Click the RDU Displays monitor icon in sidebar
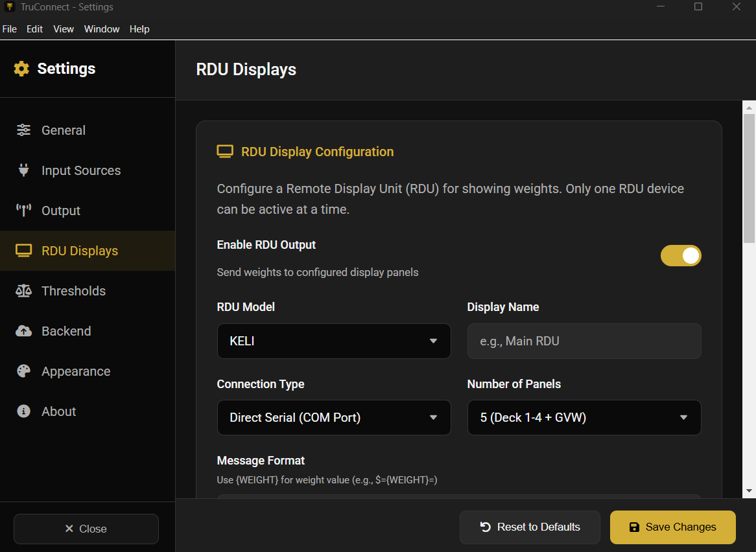The height and width of the screenshot is (552, 756). tap(23, 251)
